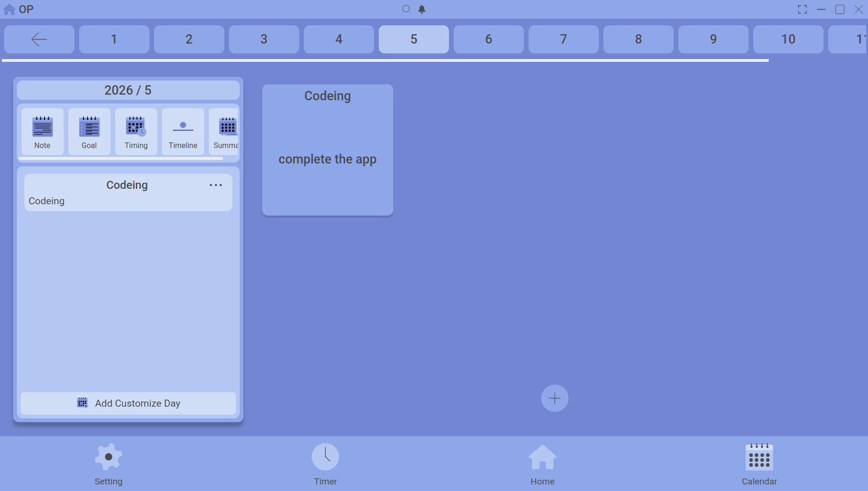The width and height of the screenshot is (868, 491).
Task: Switch to the Timer page
Action: tap(325, 464)
